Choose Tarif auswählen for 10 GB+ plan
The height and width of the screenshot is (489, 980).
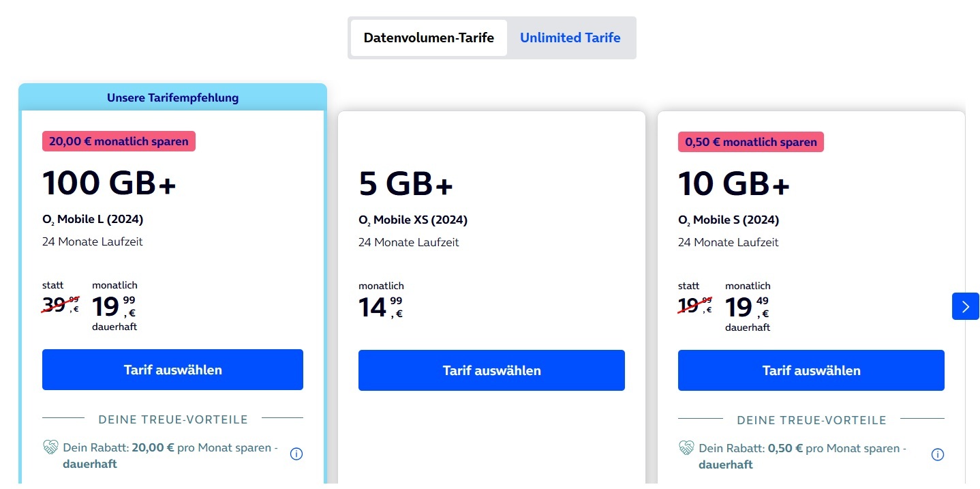811,370
